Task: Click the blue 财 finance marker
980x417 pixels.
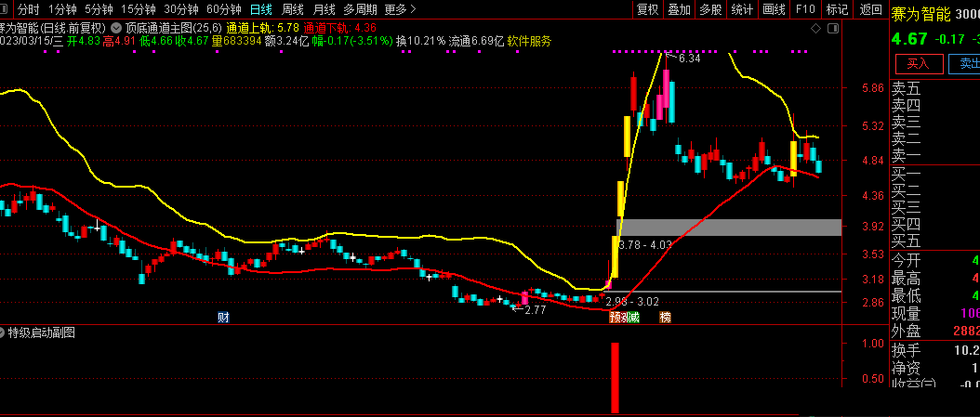Action: 223,317
